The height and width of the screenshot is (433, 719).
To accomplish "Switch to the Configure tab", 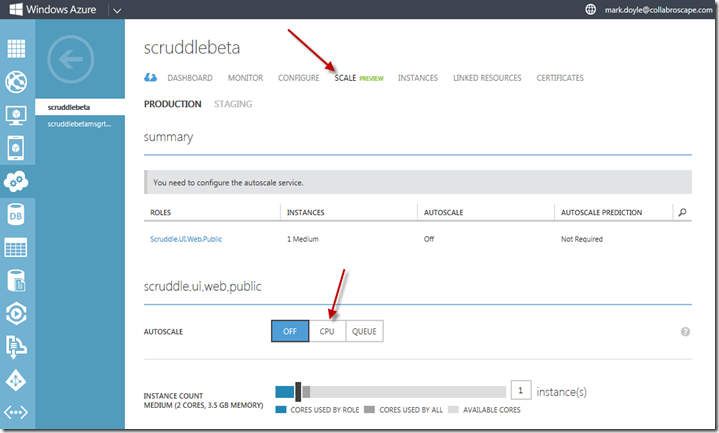I will click(x=299, y=78).
